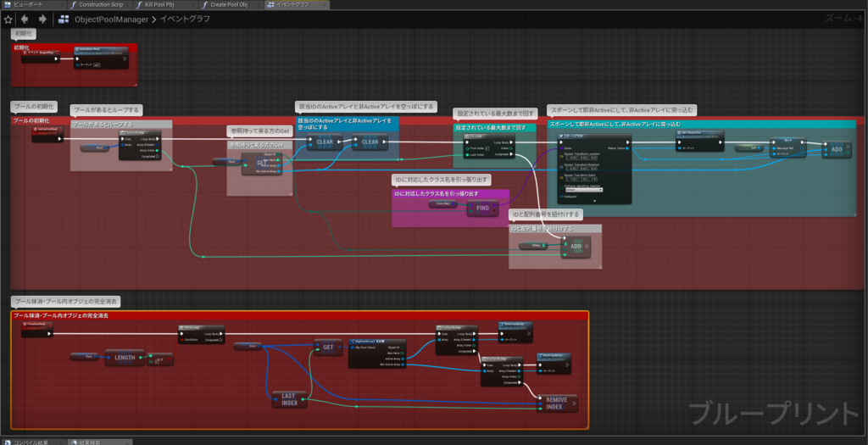
Task: Select the WhileLoop node
Action: tap(201, 334)
